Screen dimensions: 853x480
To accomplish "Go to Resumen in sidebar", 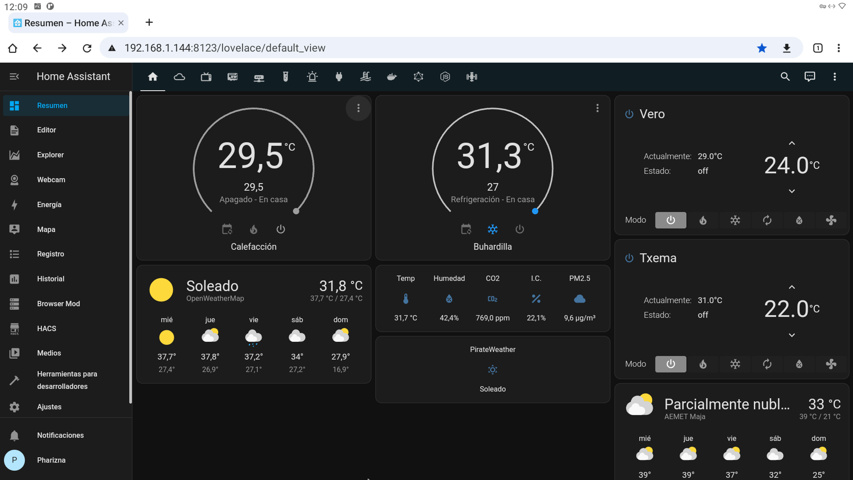I will pos(65,106).
